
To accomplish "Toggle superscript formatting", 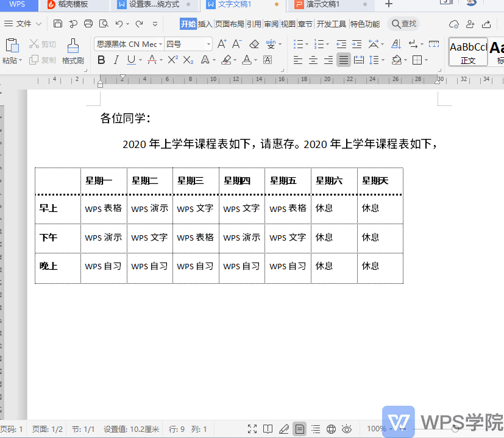I will 173,60.
